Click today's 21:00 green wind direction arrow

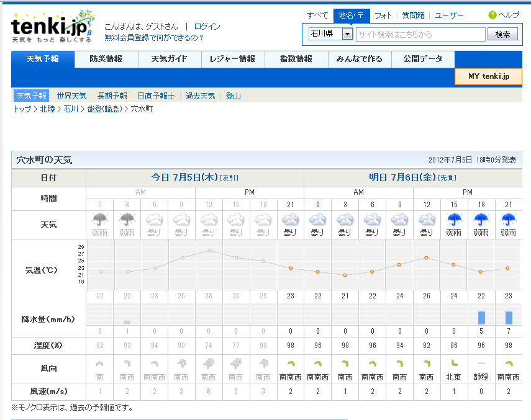click(290, 364)
